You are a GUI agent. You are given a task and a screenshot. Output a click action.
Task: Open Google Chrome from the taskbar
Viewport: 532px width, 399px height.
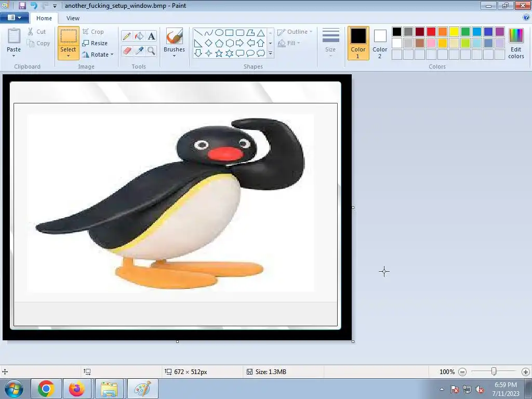pos(46,389)
